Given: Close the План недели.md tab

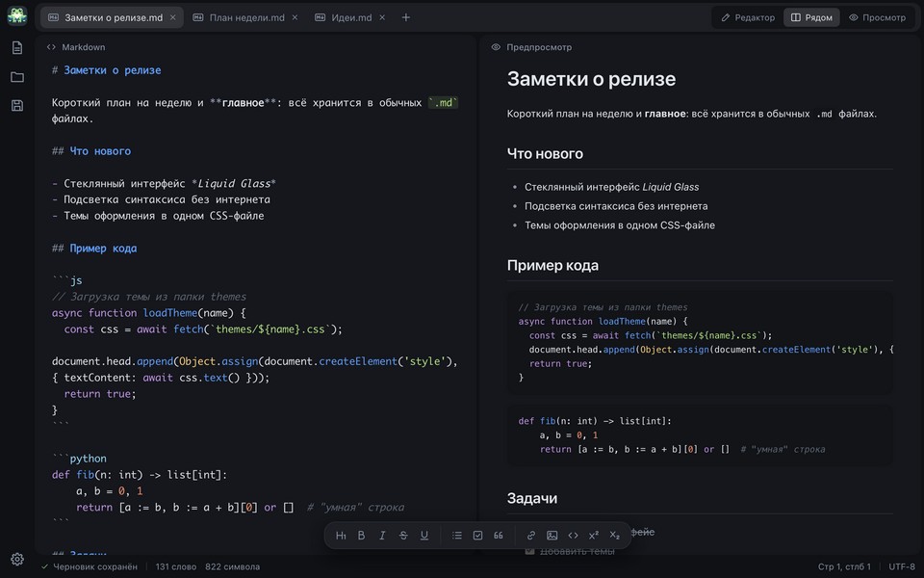Looking at the screenshot, I should (295, 17).
